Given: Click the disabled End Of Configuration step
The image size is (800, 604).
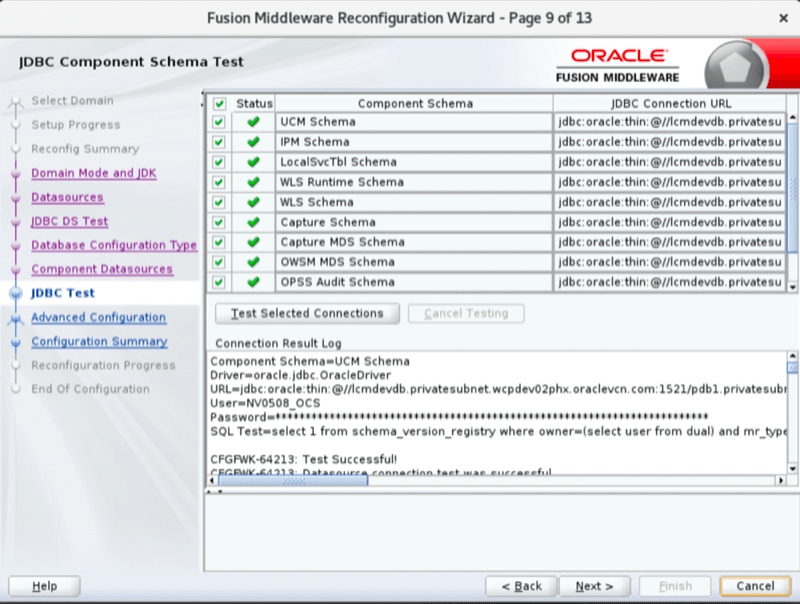Looking at the screenshot, I should click(90, 389).
